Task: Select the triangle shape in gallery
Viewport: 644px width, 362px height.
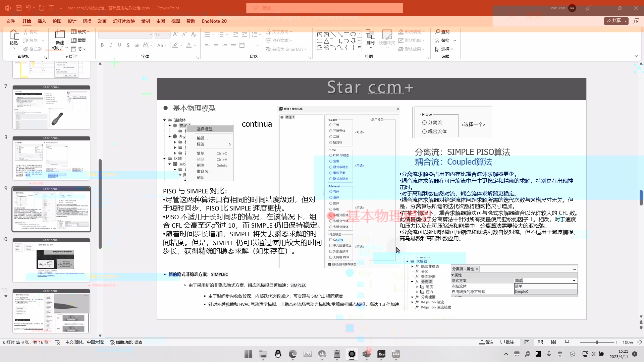Action: pyautogui.click(x=326, y=41)
